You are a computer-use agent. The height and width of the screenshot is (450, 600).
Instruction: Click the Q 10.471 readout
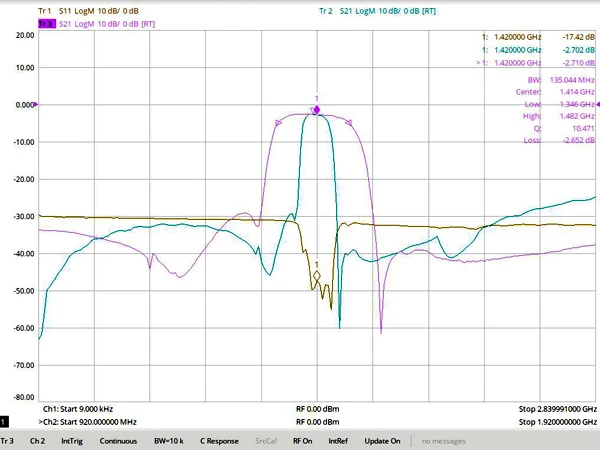(564, 128)
